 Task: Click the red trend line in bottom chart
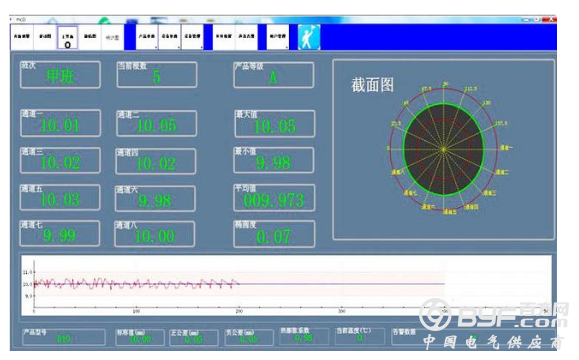point(137,284)
